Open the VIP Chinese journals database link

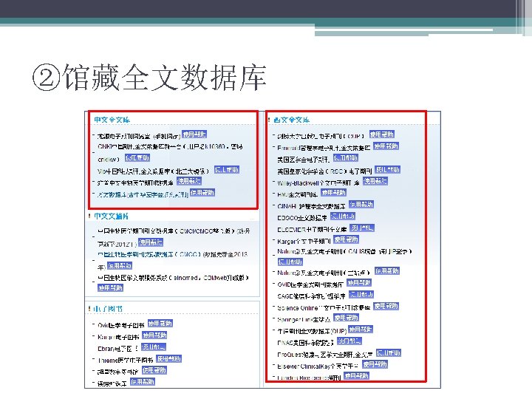[154, 171]
